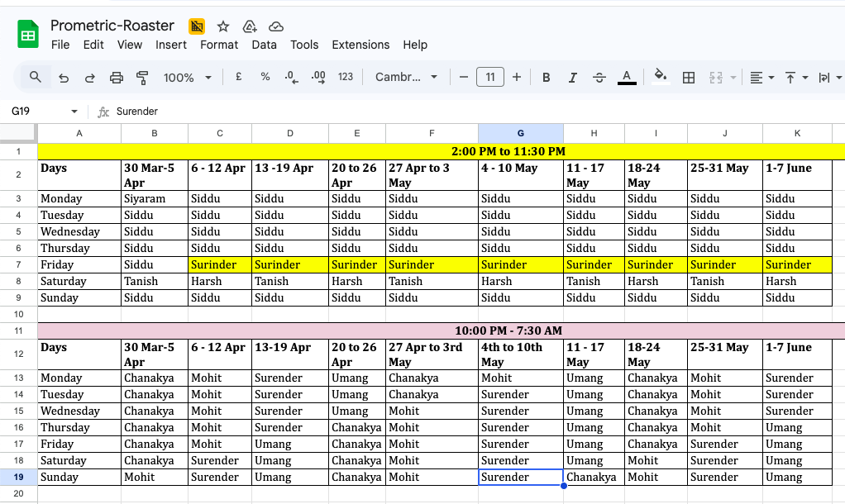
Task: Print the spreadsheet
Action: click(x=116, y=78)
